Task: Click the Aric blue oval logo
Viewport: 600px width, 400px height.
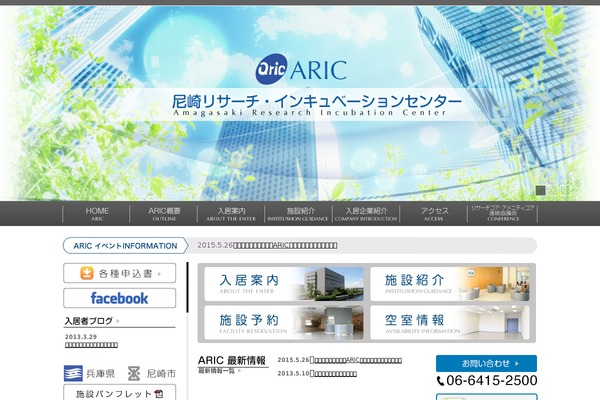Action: 271,69
